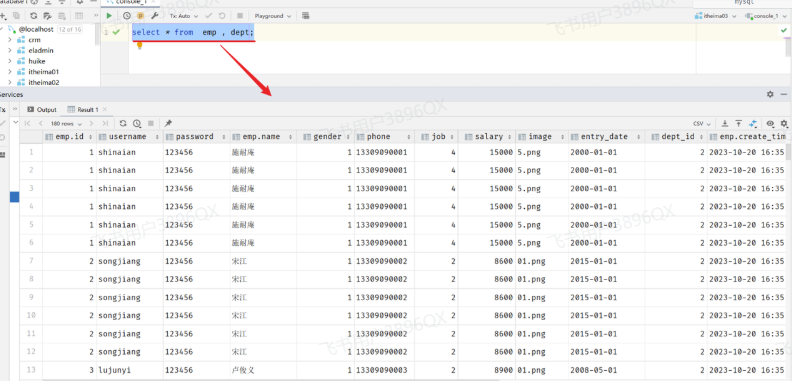Click the data source properties icon
Image resolution: width=792 pixels, height=381 pixels.
(x=47, y=16)
